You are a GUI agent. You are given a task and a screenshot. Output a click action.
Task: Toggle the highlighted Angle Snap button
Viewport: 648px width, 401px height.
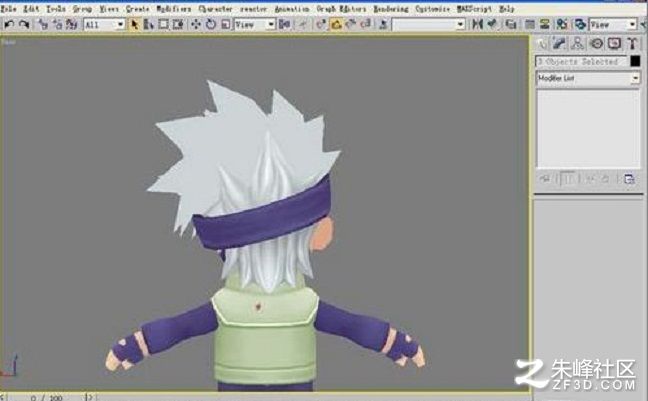[x=336, y=25]
